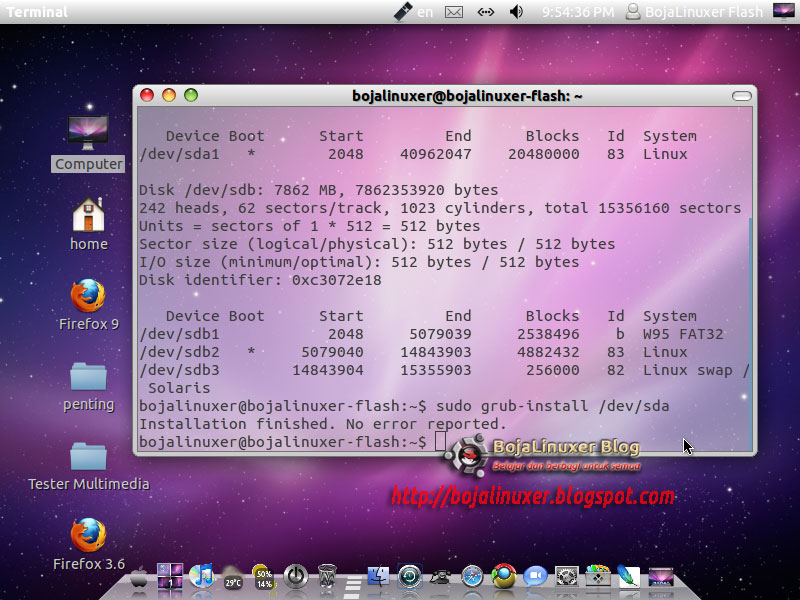Open the mail envelope indicator

(x=454, y=12)
